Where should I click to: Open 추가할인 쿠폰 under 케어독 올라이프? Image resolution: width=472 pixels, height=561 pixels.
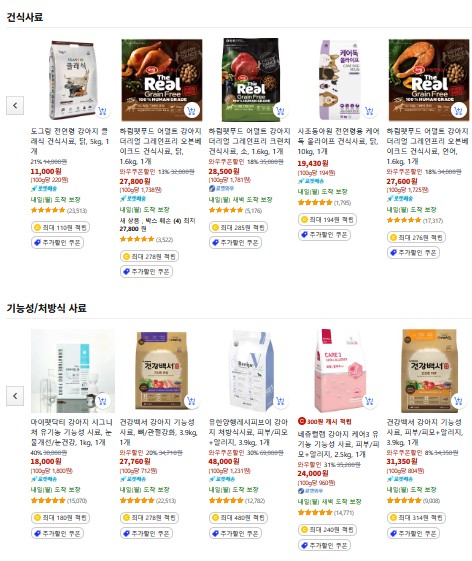[325, 235]
